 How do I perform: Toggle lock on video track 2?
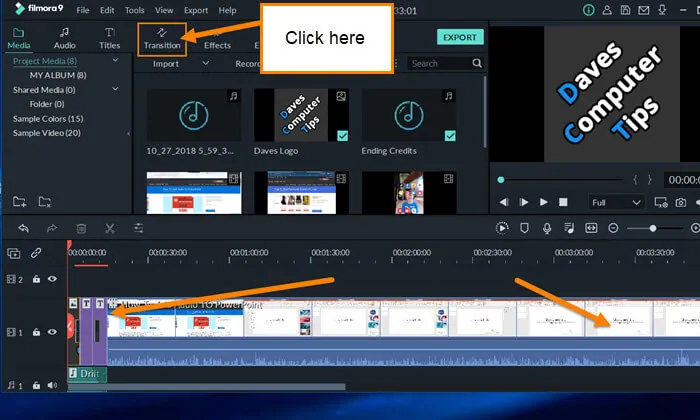(36, 279)
